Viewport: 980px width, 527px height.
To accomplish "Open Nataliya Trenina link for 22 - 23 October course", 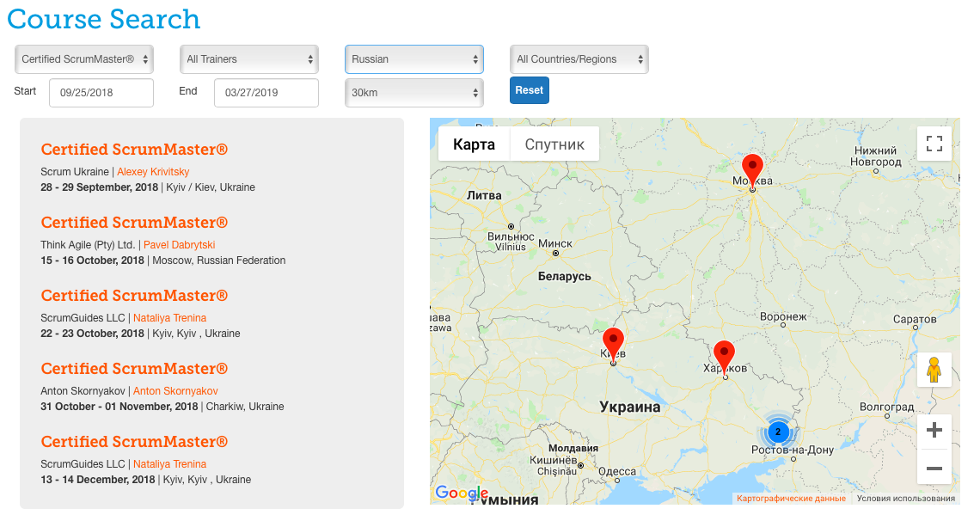I will pyautogui.click(x=169, y=318).
